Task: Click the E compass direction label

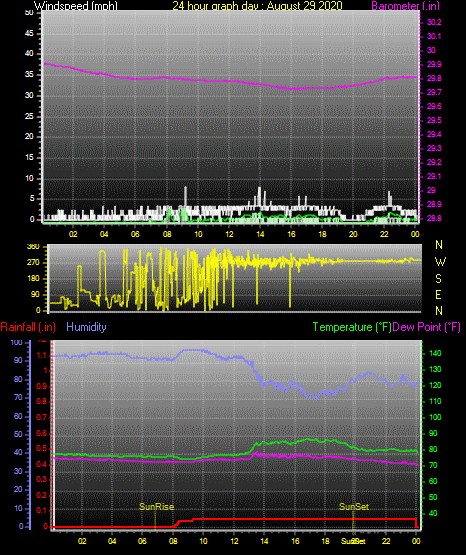Action: click(x=438, y=295)
